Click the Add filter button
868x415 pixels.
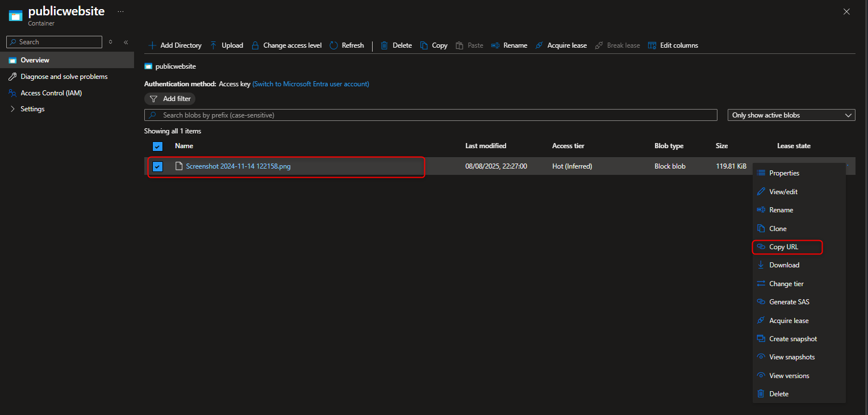(x=169, y=98)
